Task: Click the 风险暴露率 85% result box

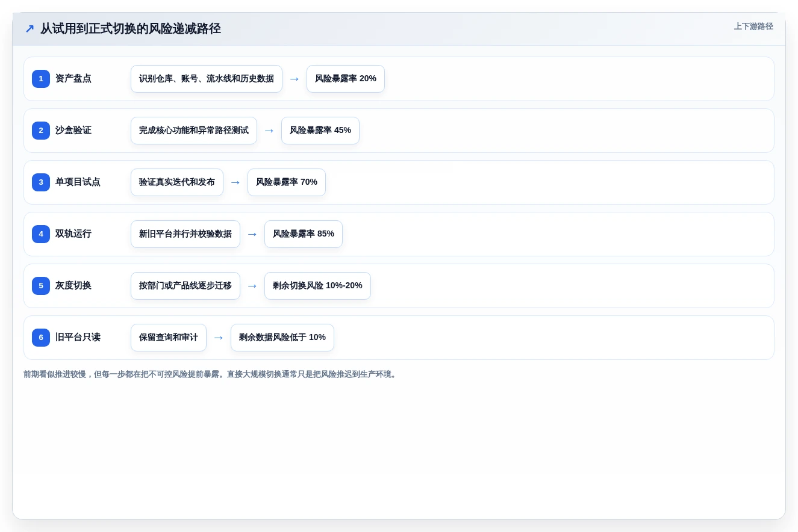Action: (x=304, y=234)
